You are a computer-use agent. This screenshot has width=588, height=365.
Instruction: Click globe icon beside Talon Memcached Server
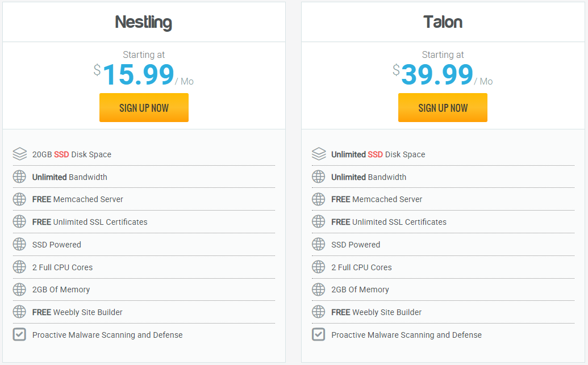point(319,199)
